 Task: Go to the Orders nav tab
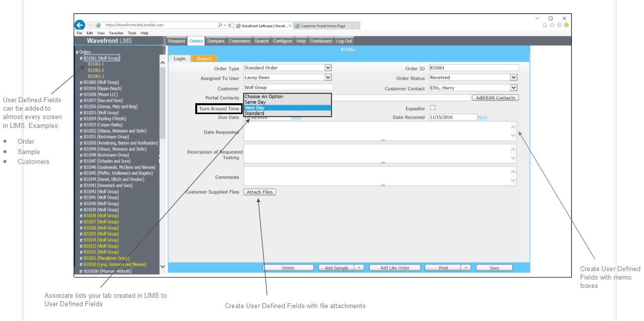pos(196,41)
